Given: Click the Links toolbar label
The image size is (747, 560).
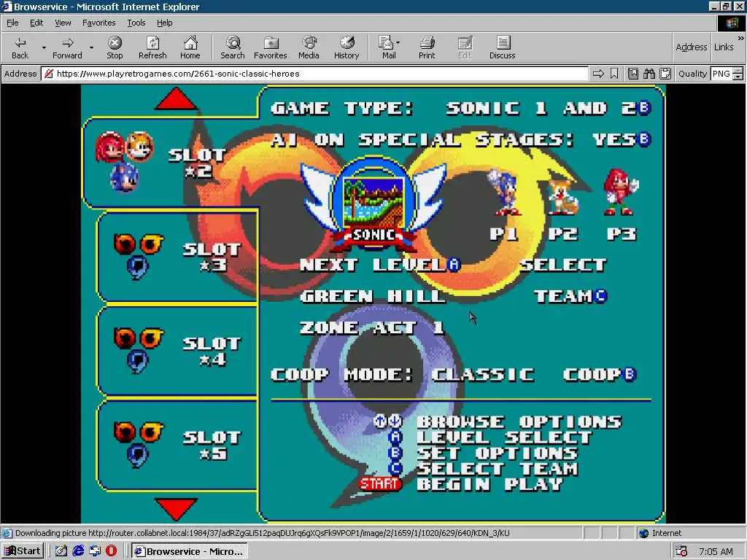Looking at the screenshot, I should pyautogui.click(x=723, y=47).
